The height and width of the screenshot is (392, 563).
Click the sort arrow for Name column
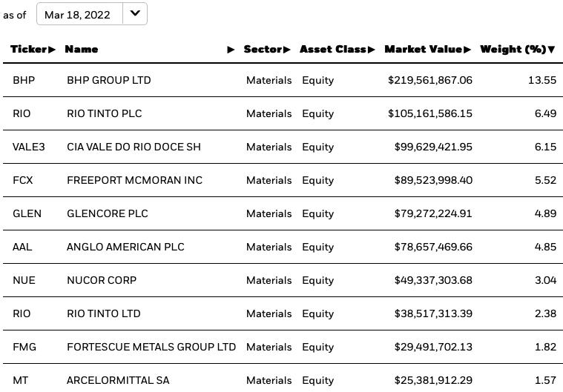pyautogui.click(x=231, y=50)
